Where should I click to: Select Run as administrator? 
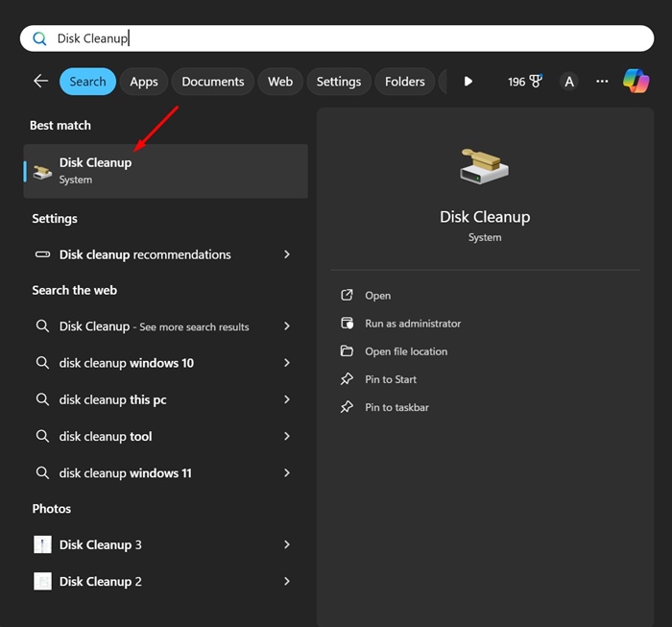coord(412,324)
